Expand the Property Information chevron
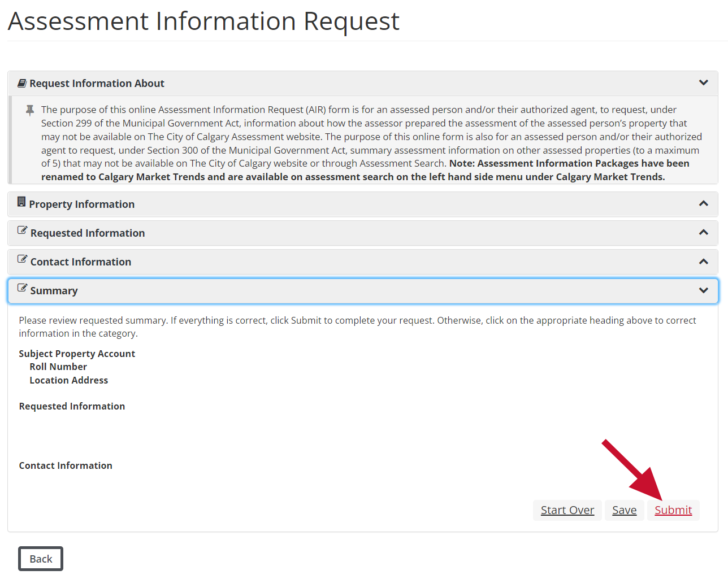 point(704,203)
